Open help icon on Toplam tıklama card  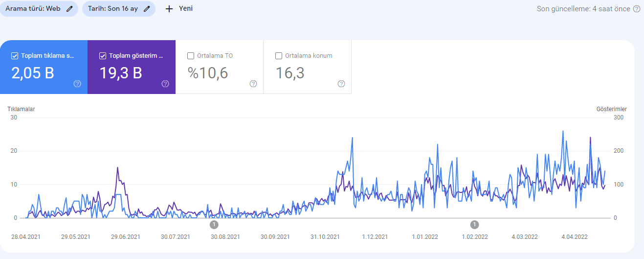[x=77, y=84]
